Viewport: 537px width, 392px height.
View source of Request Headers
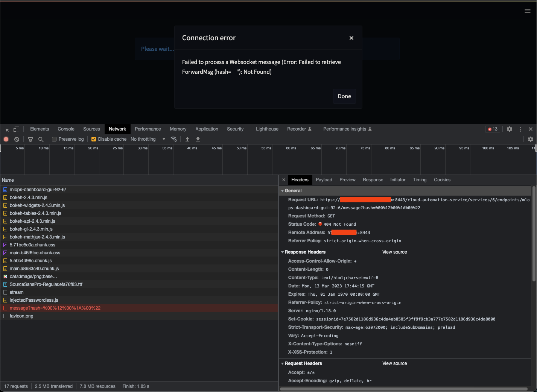[x=394, y=363]
